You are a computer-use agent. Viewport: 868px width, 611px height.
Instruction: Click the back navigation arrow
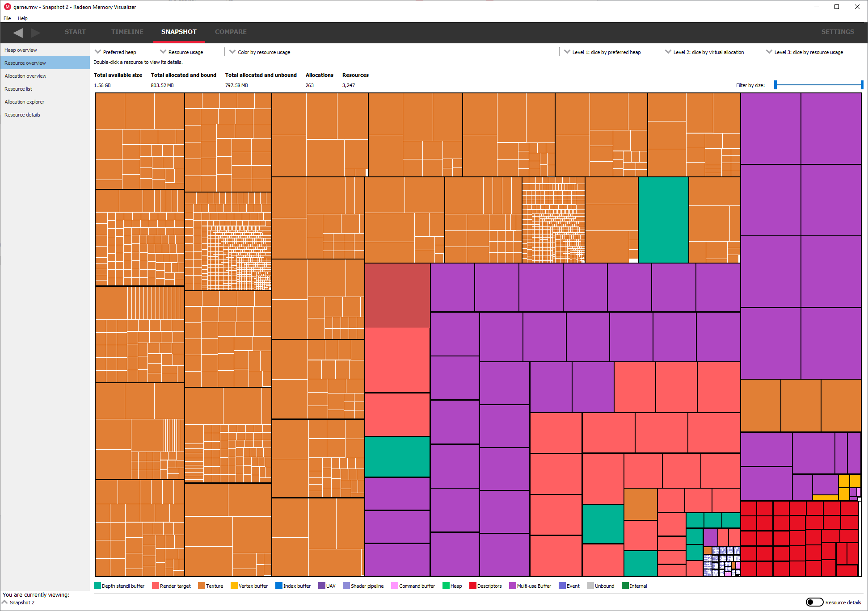(18, 33)
